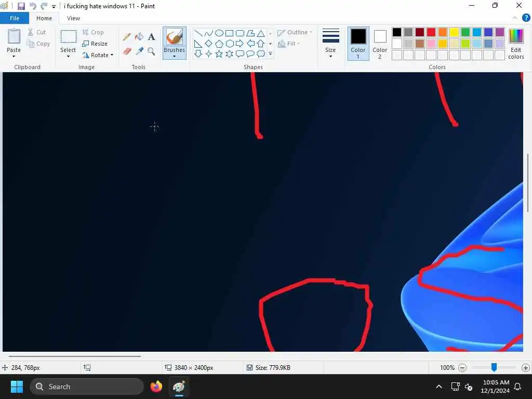Choose the Diamond shape
The width and height of the screenshot is (532, 399).
(x=209, y=44)
